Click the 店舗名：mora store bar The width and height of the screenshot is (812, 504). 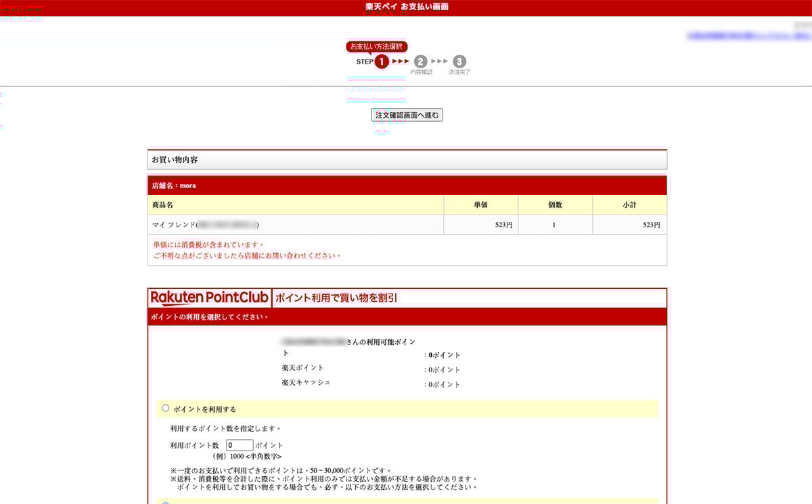pos(407,185)
